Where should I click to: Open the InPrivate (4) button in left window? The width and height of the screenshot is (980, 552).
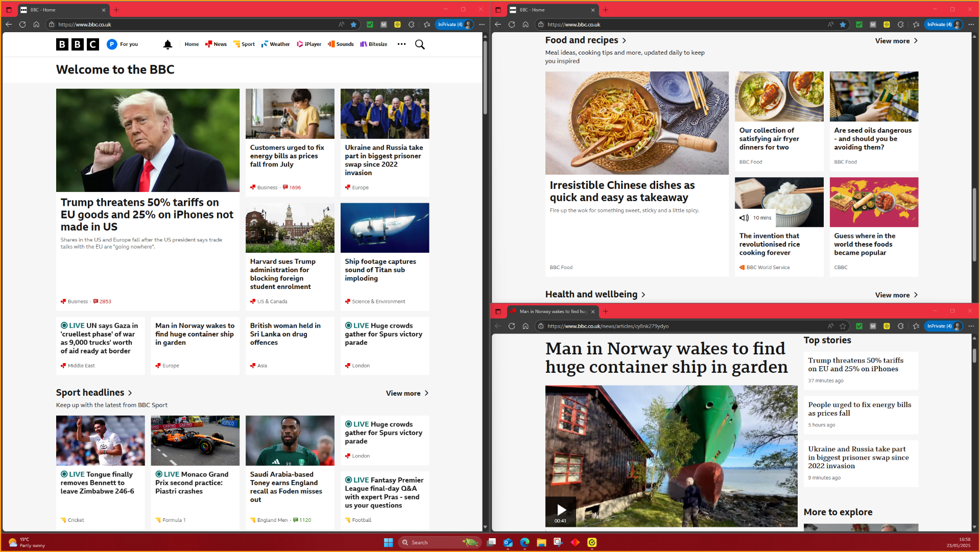455,25
